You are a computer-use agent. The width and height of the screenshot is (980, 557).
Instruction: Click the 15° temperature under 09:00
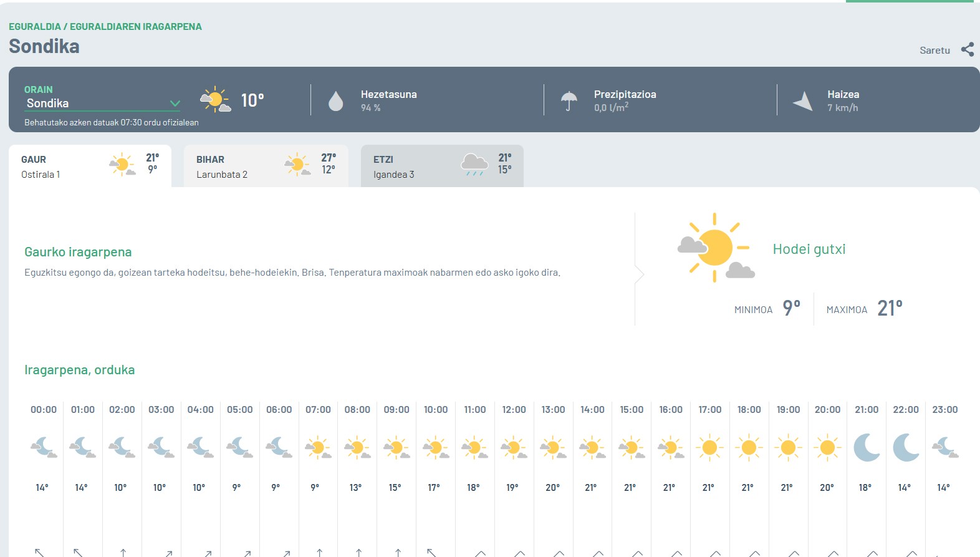click(395, 488)
